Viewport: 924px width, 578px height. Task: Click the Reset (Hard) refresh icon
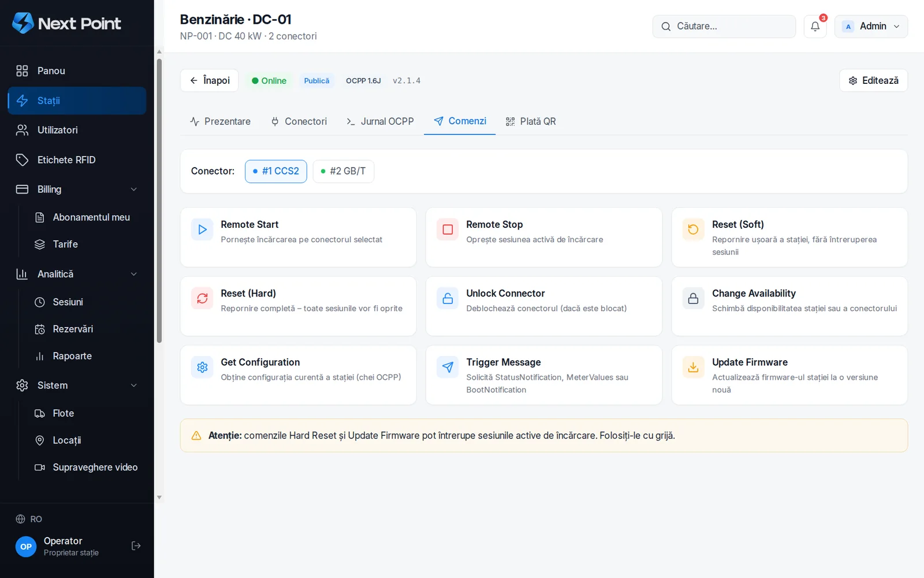point(202,298)
